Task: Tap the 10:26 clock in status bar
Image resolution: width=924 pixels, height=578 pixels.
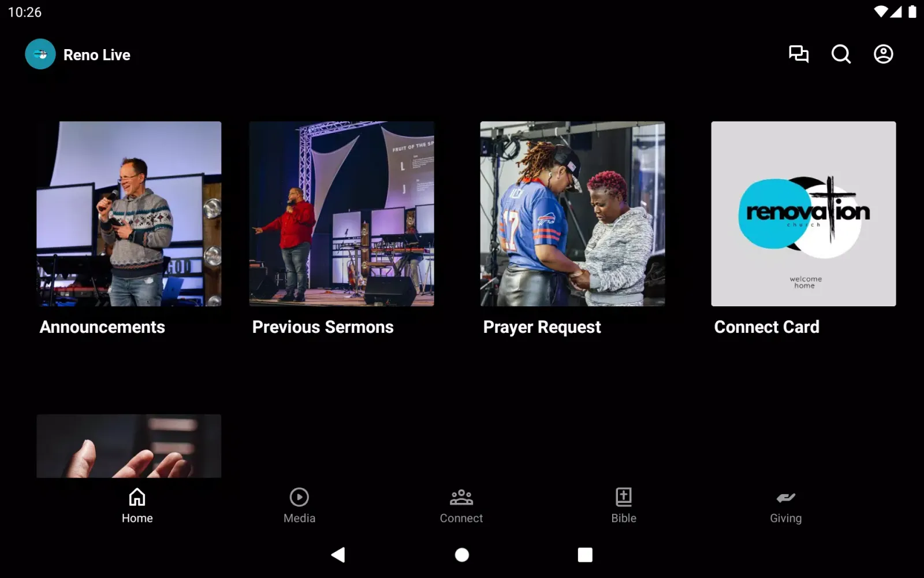Action: (25, 12)
